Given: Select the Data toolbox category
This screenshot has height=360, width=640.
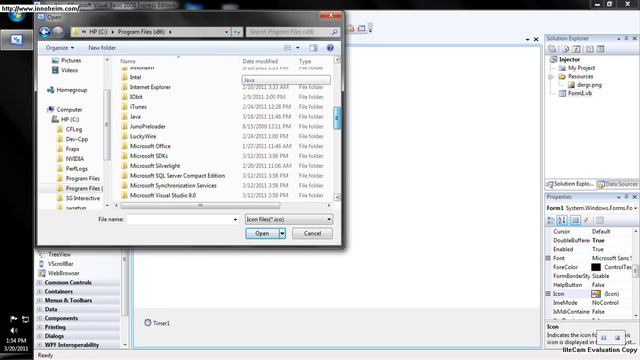Looking at the screenshot, I should [51, 309].
